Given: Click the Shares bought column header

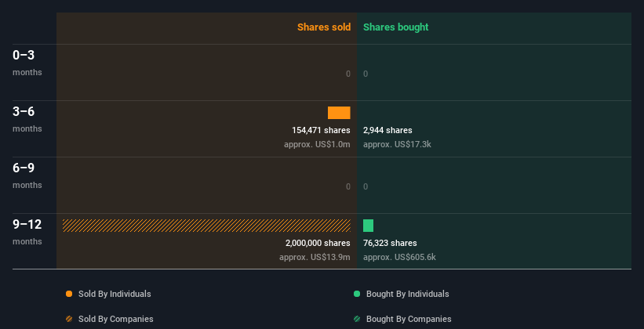Looking at the screenshot, I should pyautogui.click(x=396, y=27).
